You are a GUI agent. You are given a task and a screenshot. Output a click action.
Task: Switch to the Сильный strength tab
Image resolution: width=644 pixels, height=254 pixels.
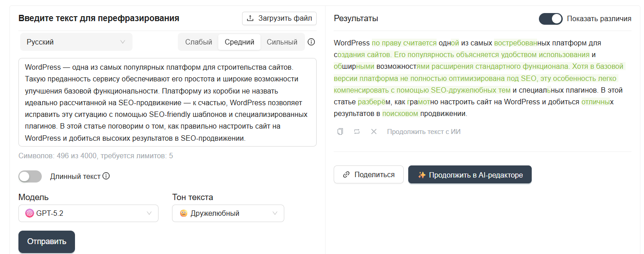pyautogui.click(x=282, y=42)
